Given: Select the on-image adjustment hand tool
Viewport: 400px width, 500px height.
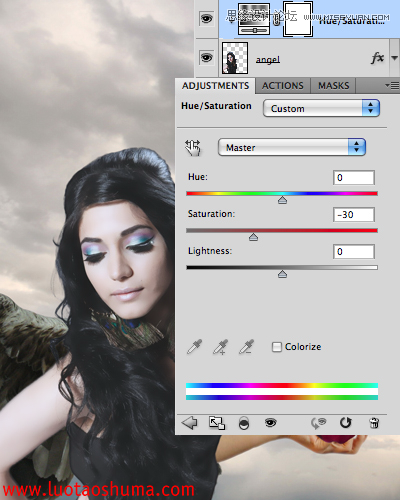Looking at the screenshot, I should coord(193,148).
